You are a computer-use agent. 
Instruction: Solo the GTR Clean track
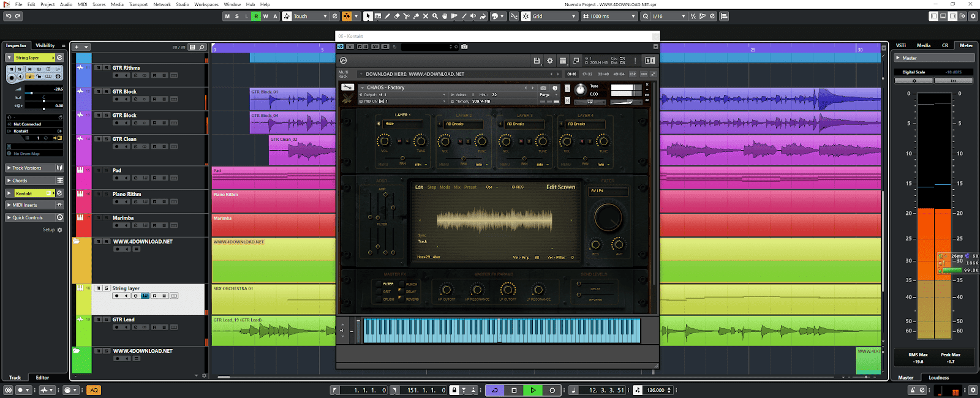(107, 139)
